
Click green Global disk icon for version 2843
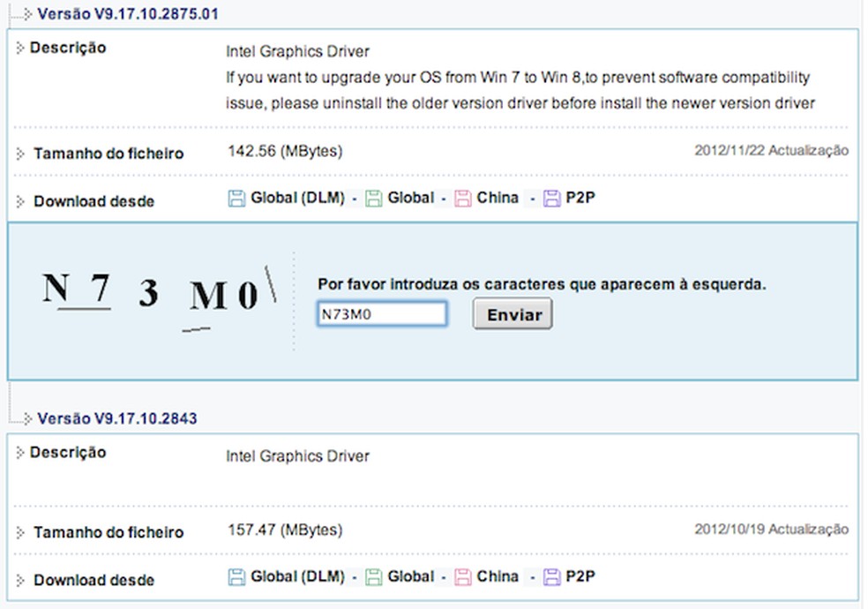374,577
